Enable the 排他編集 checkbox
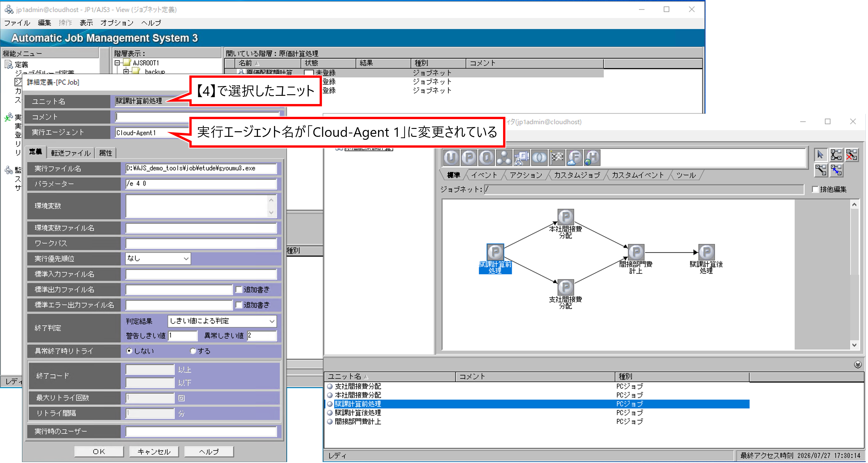 pos(815,190)
